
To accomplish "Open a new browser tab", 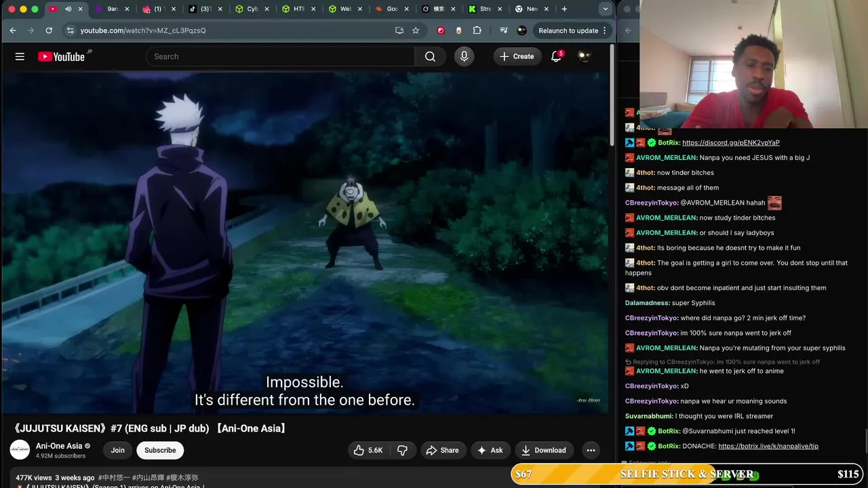I will [x=564, y=9].
